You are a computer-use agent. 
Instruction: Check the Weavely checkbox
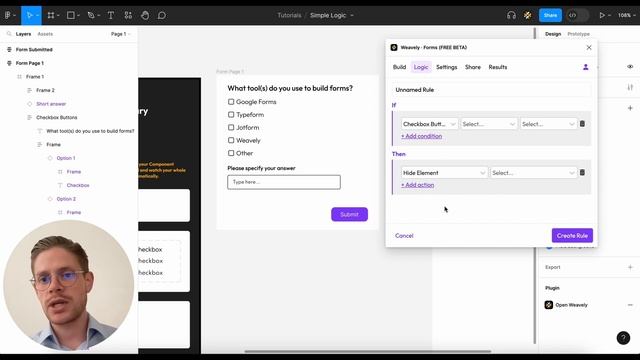click(x=231, y=140)
